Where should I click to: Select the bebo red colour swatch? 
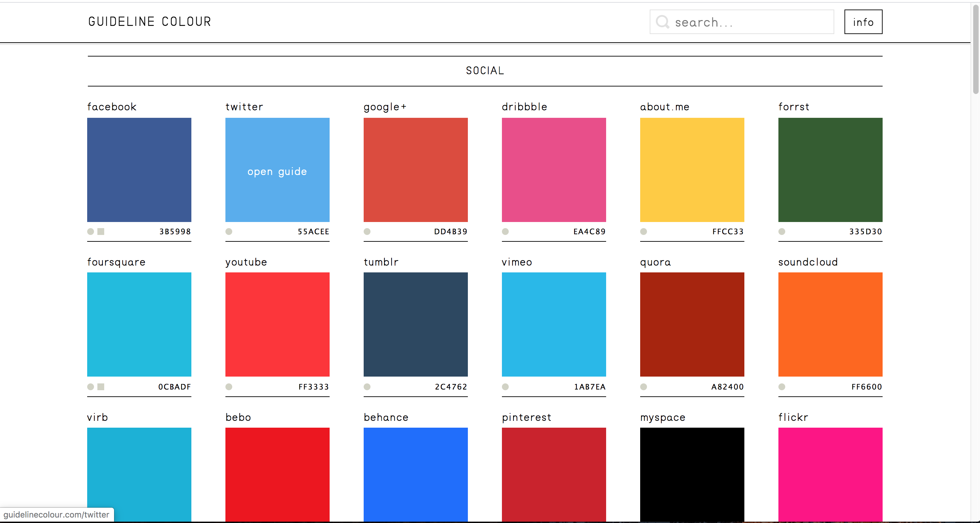click(277, 474)
